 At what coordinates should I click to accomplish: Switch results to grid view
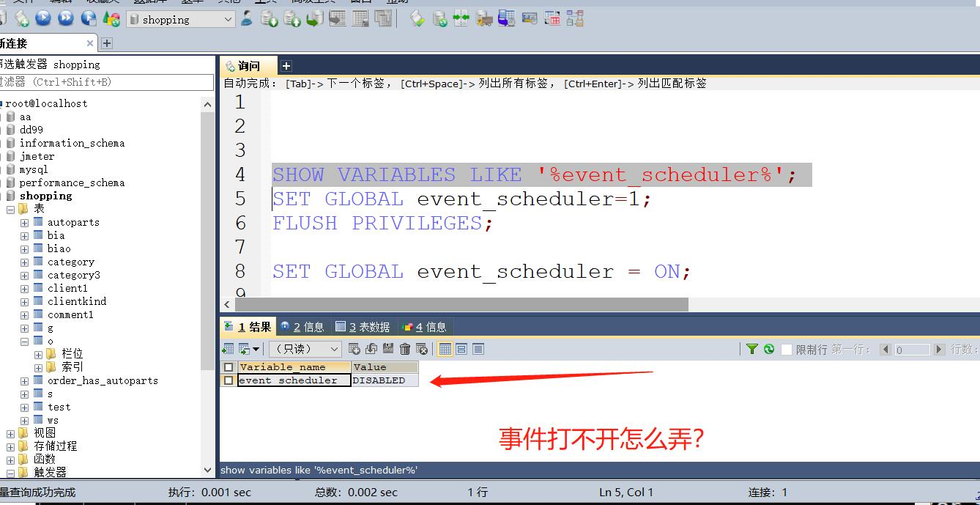click(x=445, y=349)
